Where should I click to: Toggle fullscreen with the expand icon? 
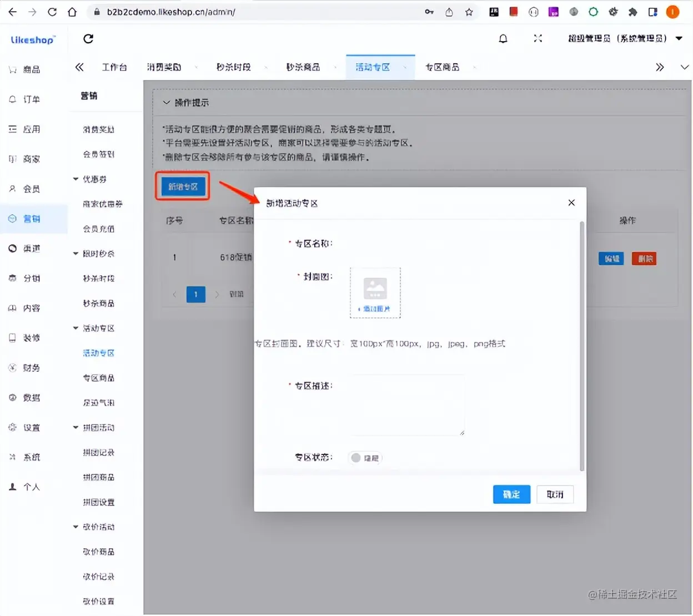click(538, 38)
